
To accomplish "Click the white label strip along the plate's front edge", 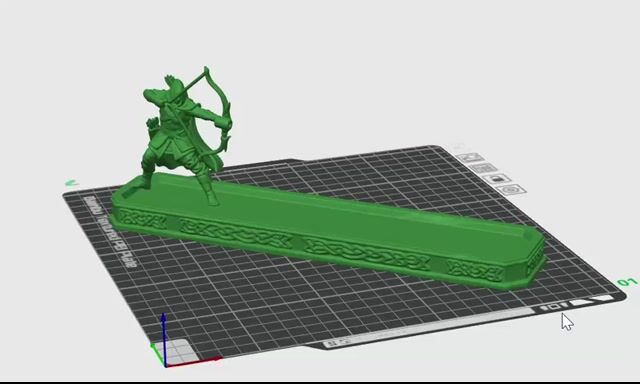I will click(x=429, y=326).
